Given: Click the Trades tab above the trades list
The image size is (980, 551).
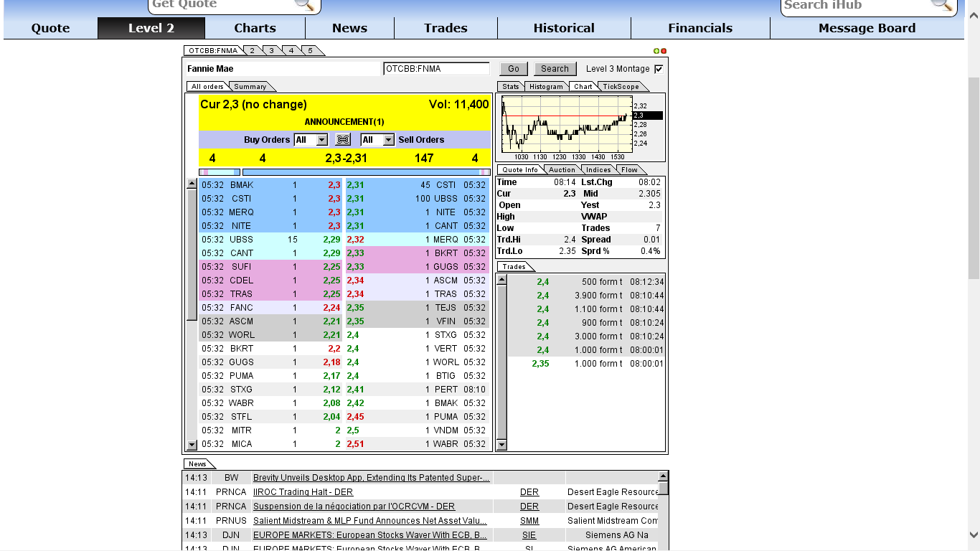Looking at the screenshot, I should [x=514, y=267].
